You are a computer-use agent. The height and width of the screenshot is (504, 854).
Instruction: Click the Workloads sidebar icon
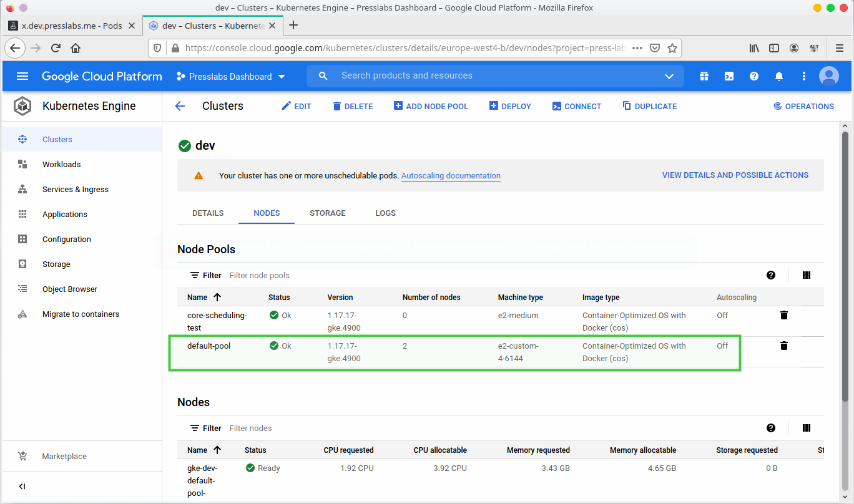pos(22,164)
